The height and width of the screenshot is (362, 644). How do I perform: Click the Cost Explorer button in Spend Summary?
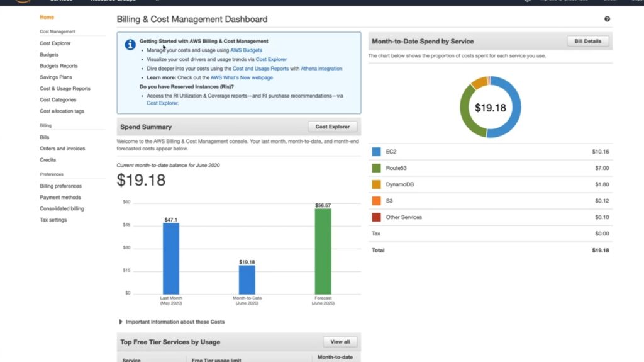[332, 127]
